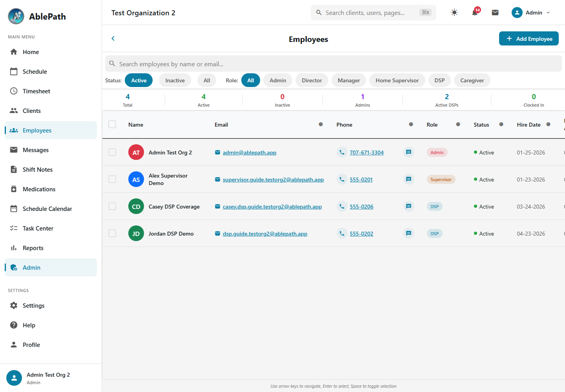Check the box for Admin Test Org 2
Image resolution: width=565 pixels, height=392 pixels.
[x=112, y=152]
